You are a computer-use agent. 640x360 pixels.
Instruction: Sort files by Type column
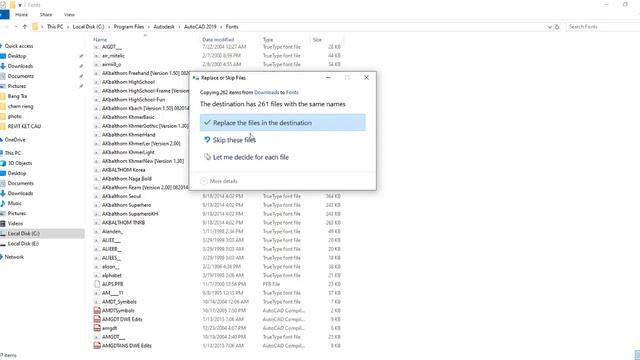pyautogui.click(x=268, y=40)
